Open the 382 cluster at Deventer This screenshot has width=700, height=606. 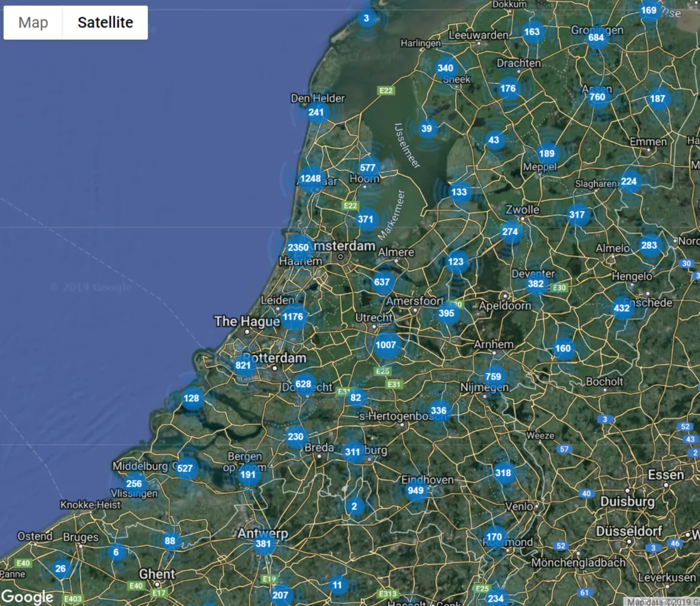pyautogui.click(x=536, y=284)
